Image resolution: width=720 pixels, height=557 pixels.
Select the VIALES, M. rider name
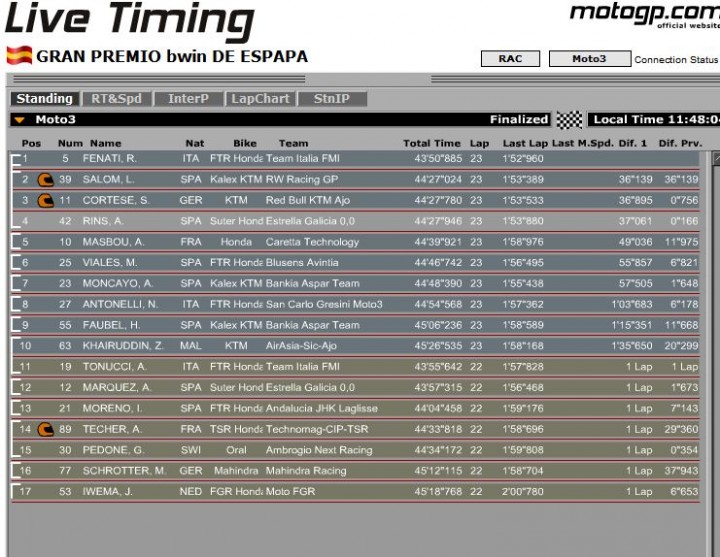tap(110, 263)
